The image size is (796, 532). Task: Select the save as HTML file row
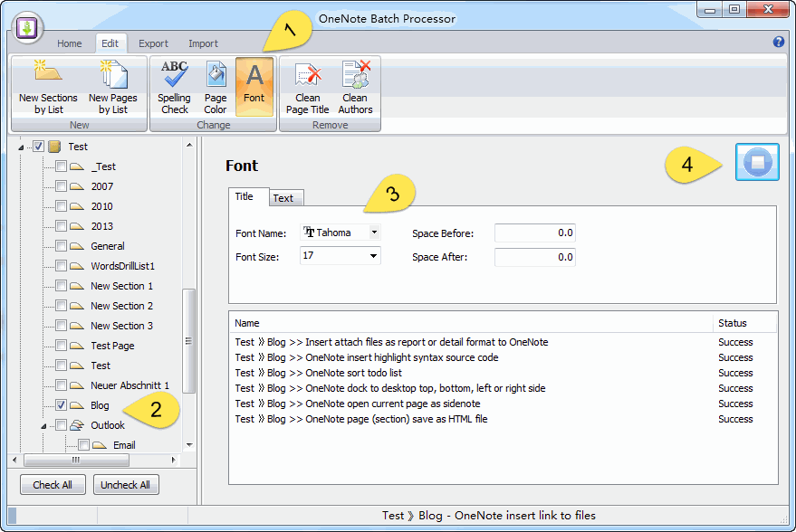(x=503, y=419)
